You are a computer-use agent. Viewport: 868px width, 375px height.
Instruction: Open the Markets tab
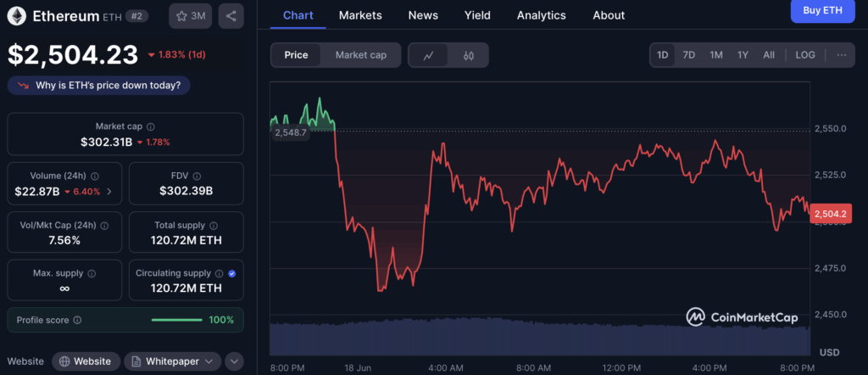pyautogui.click(x=360, y=15)
